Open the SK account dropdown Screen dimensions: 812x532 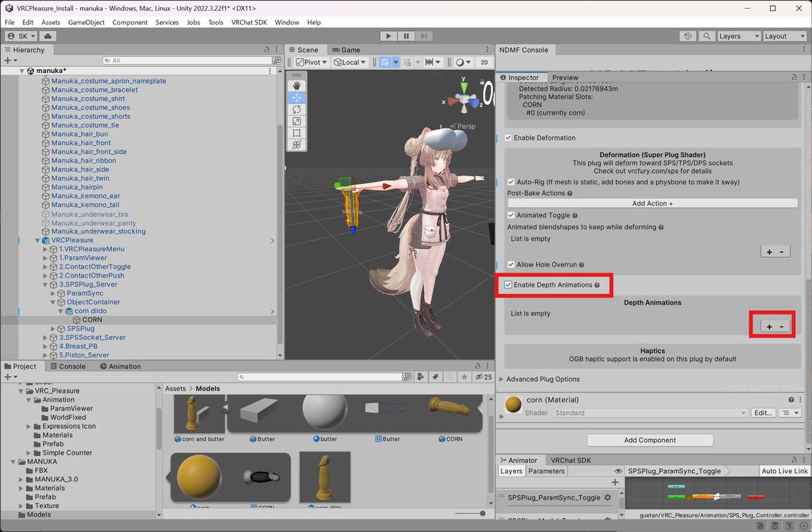click(x=21, y=36)
